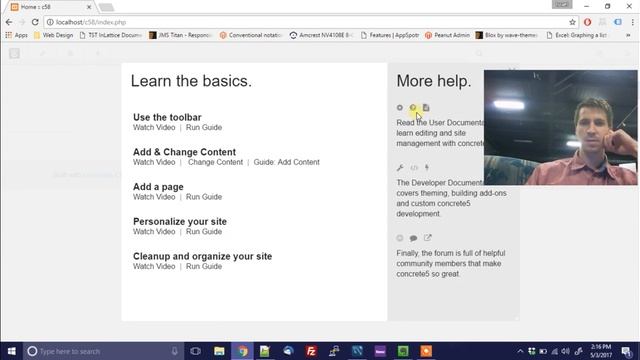Click the Windows Start button

pos(11,351)
